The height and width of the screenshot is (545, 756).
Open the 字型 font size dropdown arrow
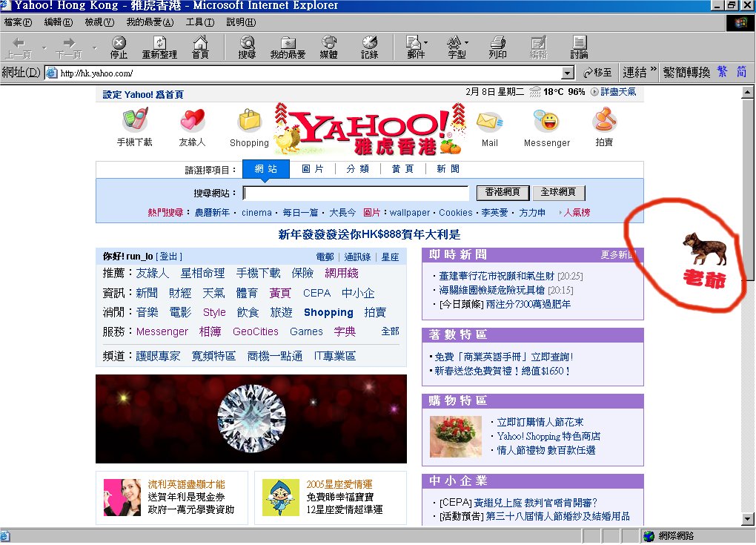pos(466,42)
